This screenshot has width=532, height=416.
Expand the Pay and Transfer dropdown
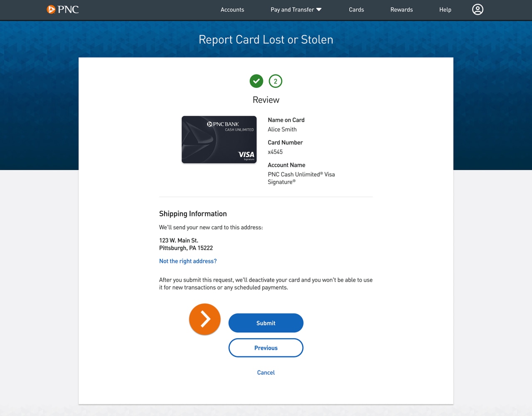(x=296, y=10)
